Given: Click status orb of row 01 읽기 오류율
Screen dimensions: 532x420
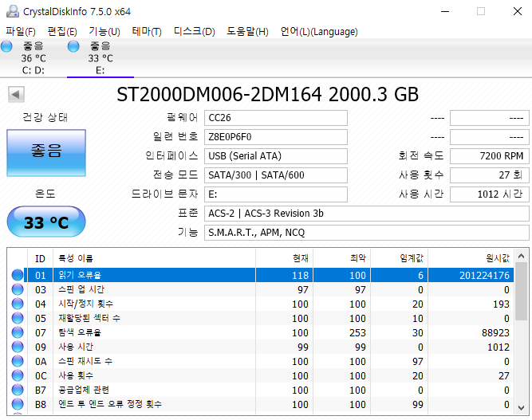Looking at the screenshot, I should click(18, 275).
